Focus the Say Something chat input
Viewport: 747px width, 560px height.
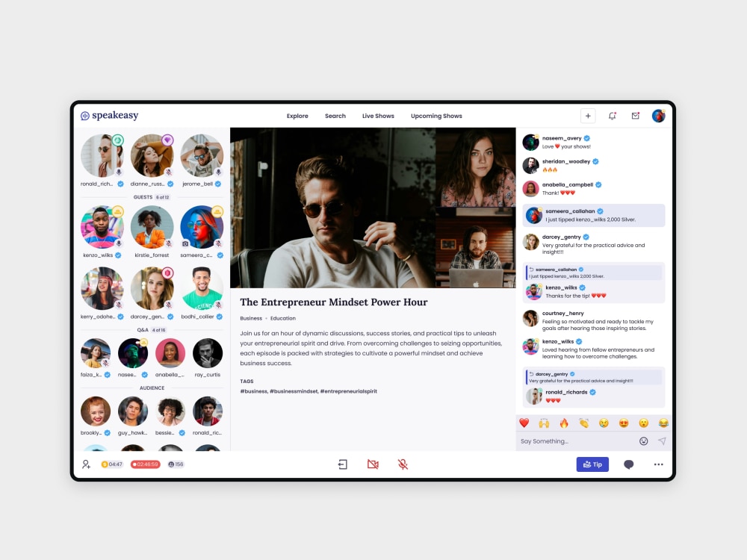click(x=577, y=441)
